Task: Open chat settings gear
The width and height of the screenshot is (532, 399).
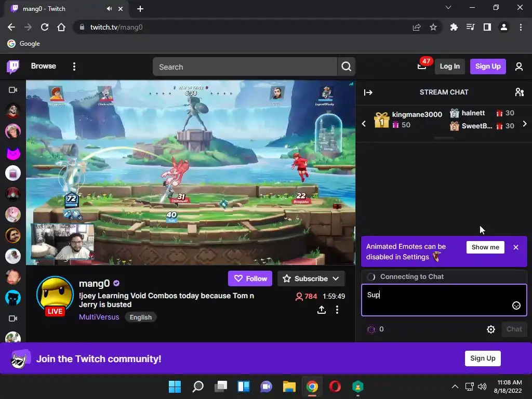Action: 490,329
